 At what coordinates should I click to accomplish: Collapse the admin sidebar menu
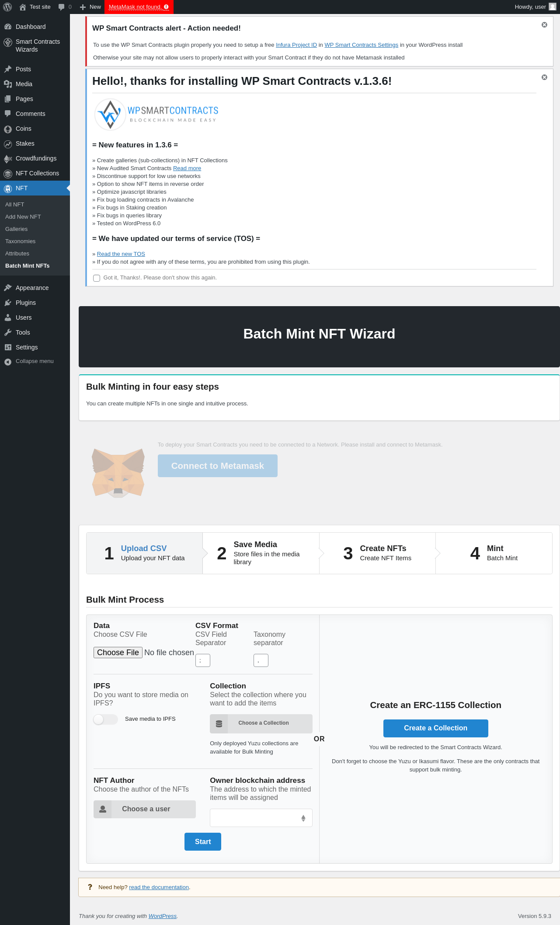(35, 361)
